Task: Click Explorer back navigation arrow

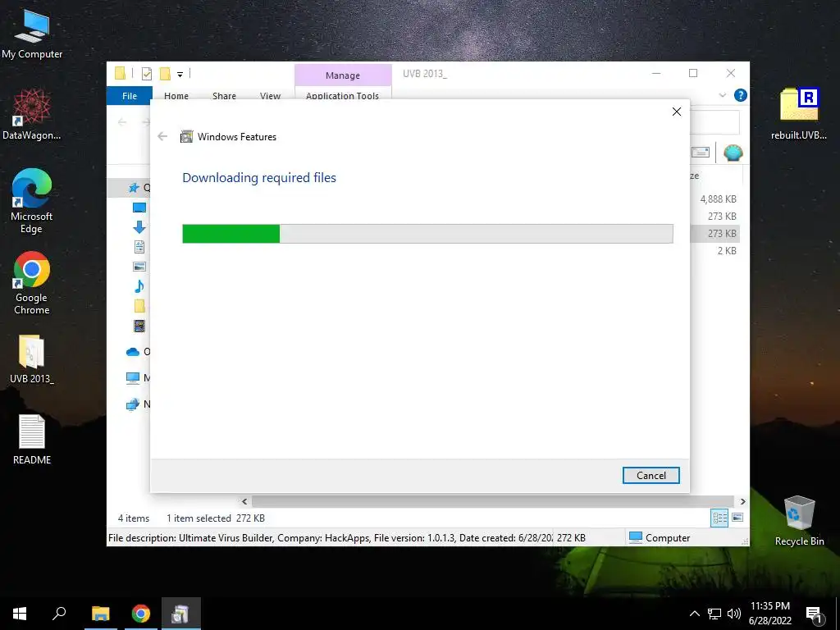Action: 122,122
